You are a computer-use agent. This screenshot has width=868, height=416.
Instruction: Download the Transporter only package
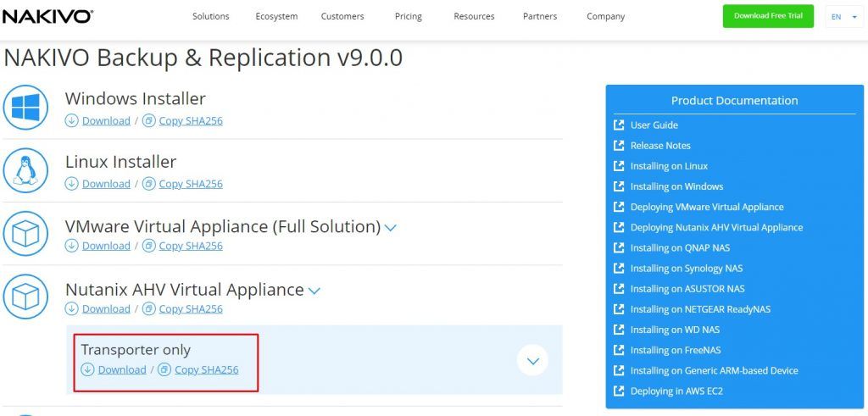pyautogui.click(x=122, y=369)
